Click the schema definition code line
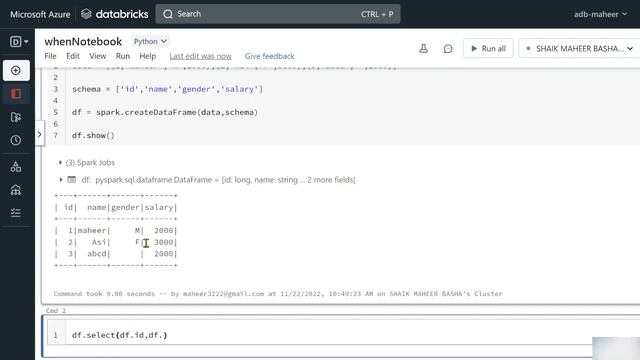640x360 pixels. (x=168, y=89)
